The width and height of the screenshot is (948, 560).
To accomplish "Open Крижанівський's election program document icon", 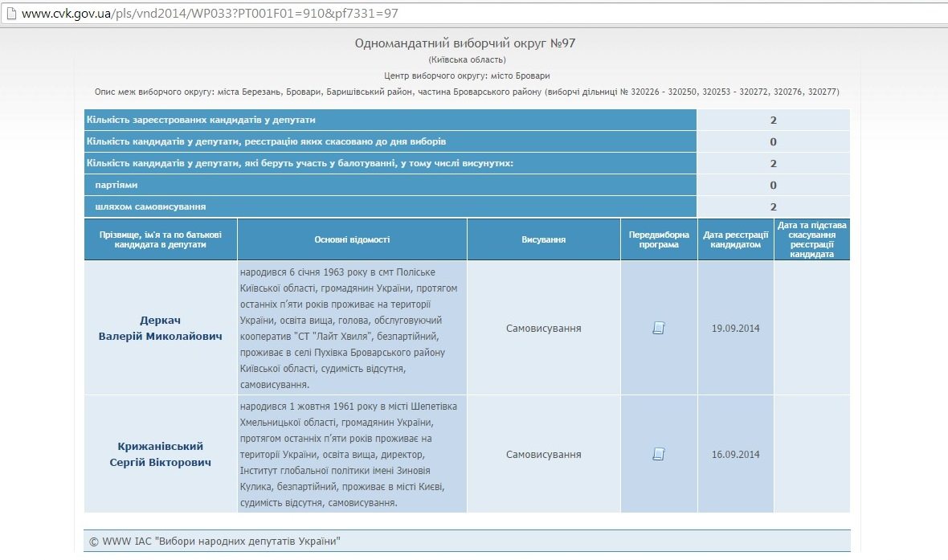I will (659, 454).
